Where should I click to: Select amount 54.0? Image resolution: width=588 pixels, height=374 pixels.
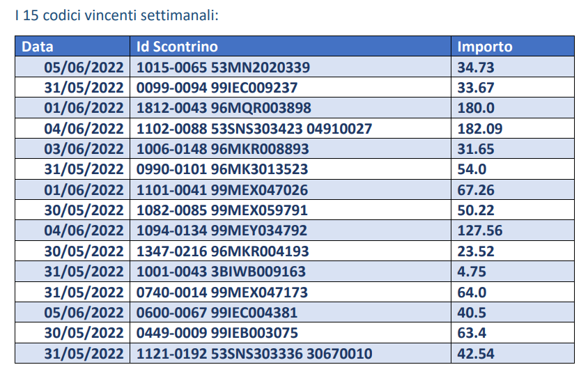(472, 169)
